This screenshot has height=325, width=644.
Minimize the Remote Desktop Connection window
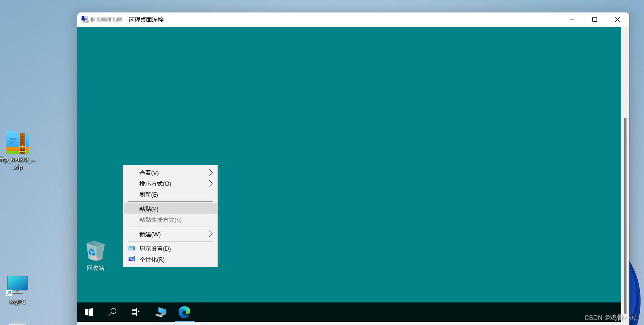pyautogui.click(x=572, y=19)
